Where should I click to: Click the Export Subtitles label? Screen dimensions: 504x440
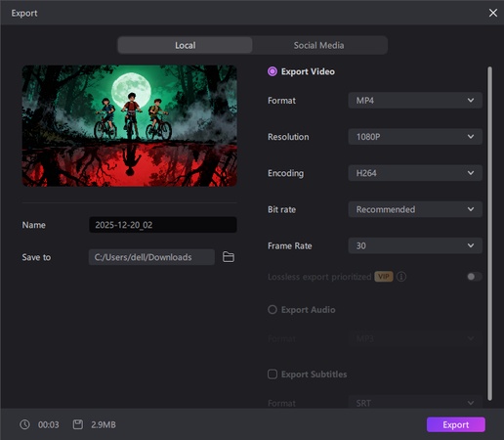[314, 374]
